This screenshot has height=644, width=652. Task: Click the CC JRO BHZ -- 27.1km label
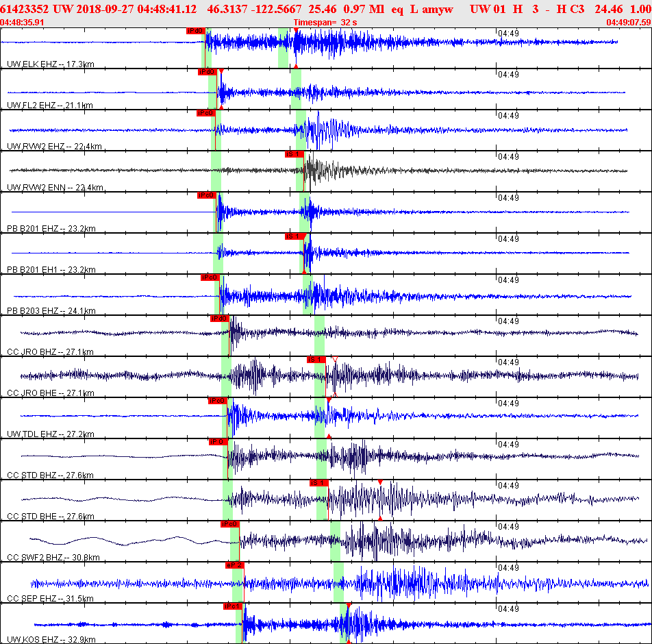click(x=50, y=352)
